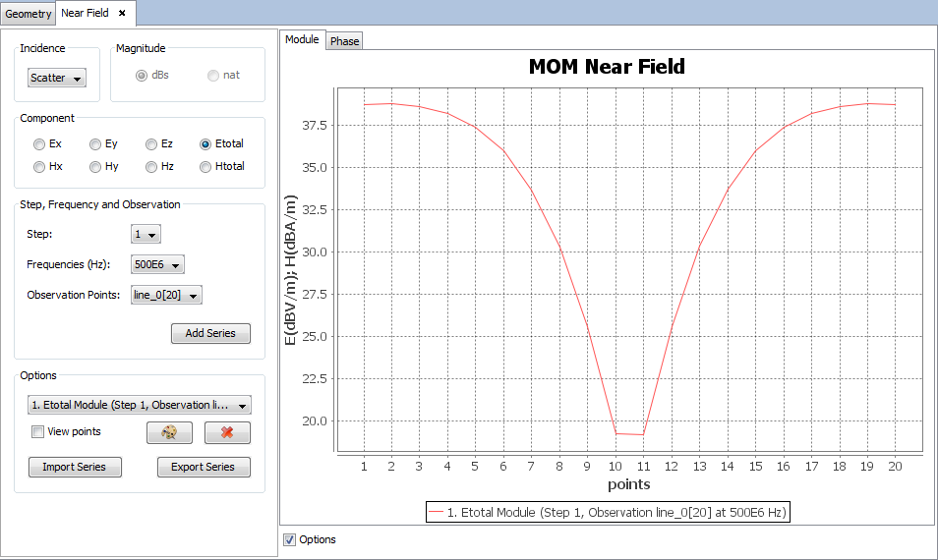Click the red Etotal Module legend entry
Viewport: 938px width, 560px height.
608,513
